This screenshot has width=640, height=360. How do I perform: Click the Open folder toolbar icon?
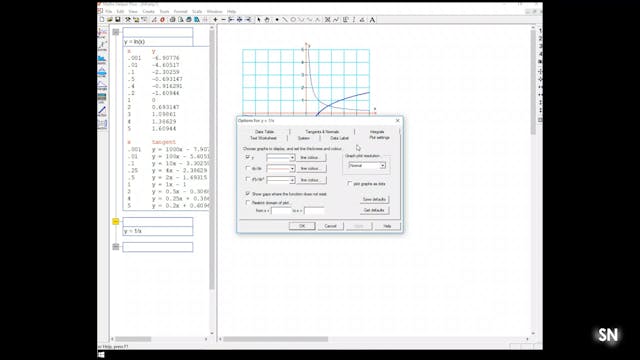click(109, 20)
